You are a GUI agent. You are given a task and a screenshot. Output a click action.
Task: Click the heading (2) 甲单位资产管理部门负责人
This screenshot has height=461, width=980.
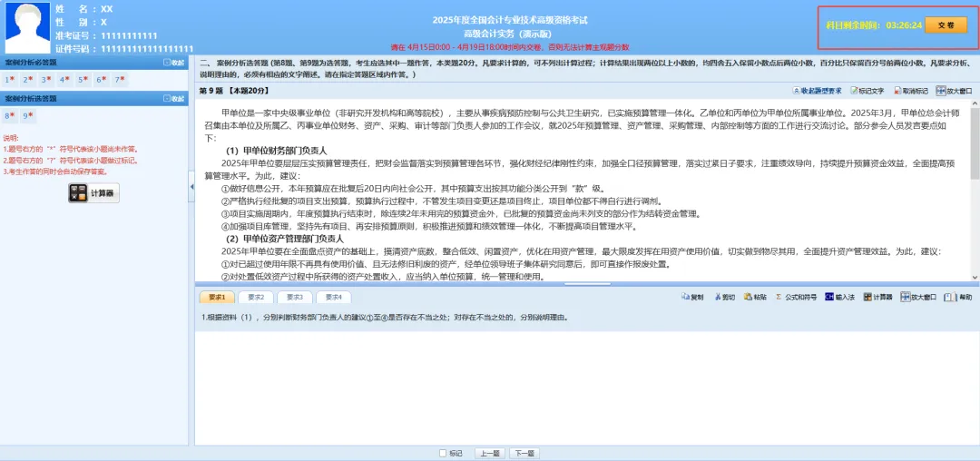click(x=284, y=239)
